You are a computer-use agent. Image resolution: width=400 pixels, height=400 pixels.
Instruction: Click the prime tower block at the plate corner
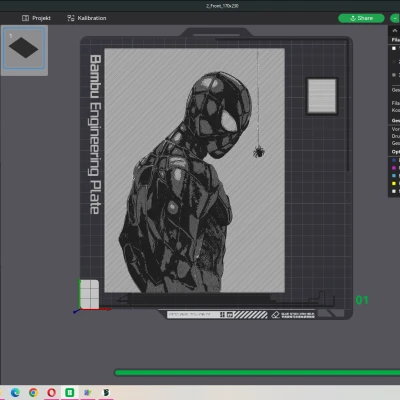pos(89,294)
